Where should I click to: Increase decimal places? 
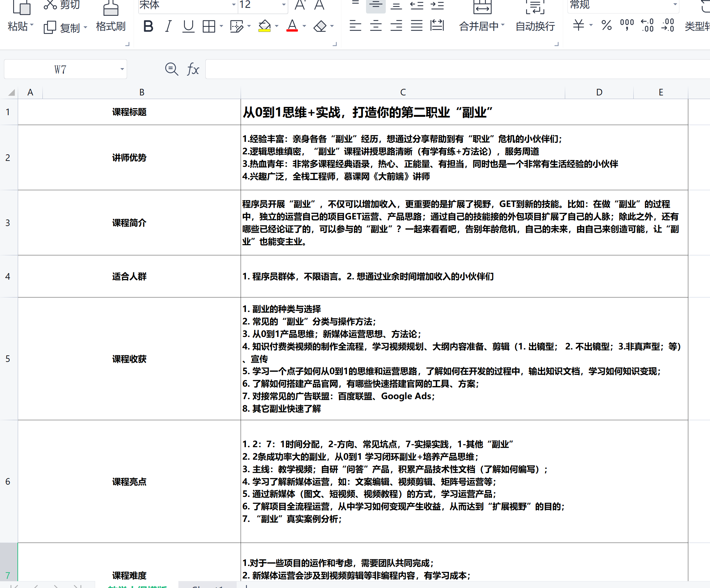pos(647,25)
